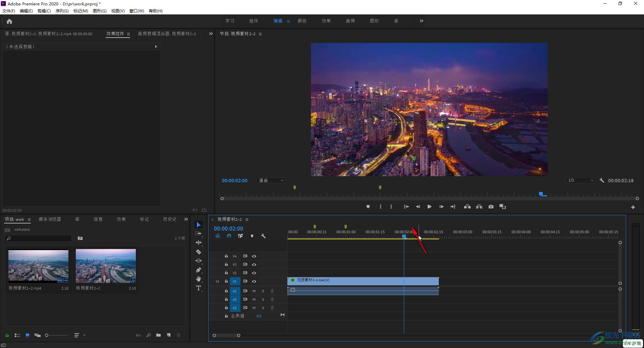The height and width of the screenshot is (348, 644).
Task: Select the Razor tool
Action: pyautogui.click(x=199, y=252)
